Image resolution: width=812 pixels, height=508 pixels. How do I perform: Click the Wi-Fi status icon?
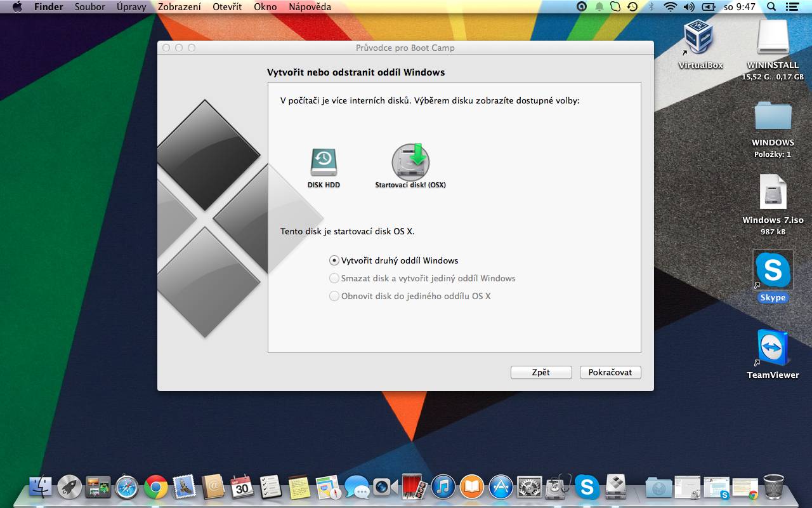coord(671,7)
